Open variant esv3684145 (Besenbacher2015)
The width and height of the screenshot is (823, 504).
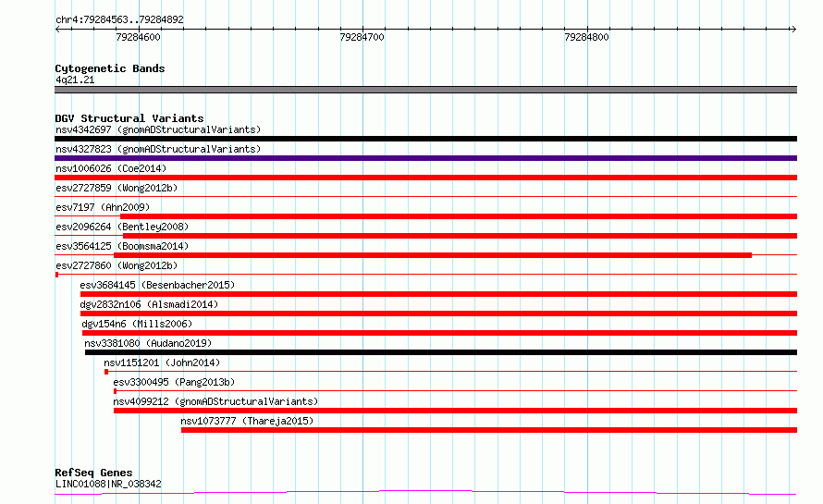157,285
